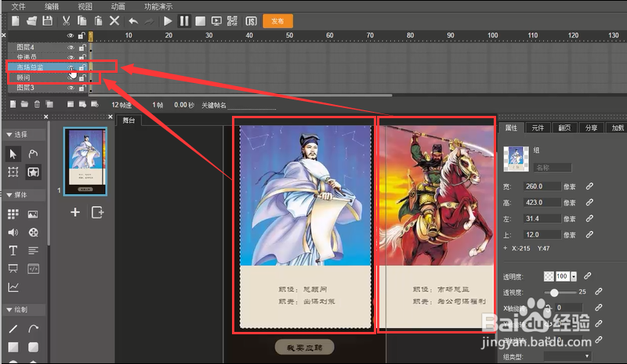Open the 文件 menu
The height and width of the screenshot is (364, 627).
pyautogui.click(x=18, y=6)
